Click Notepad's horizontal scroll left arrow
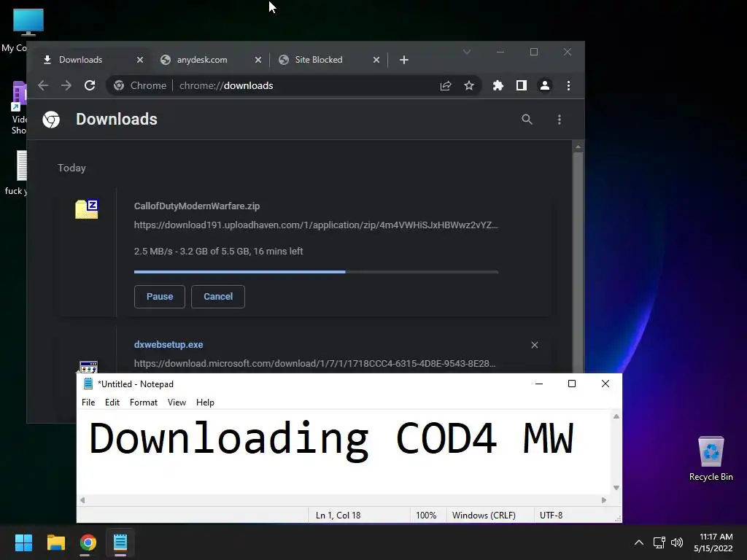 point(82,500)
